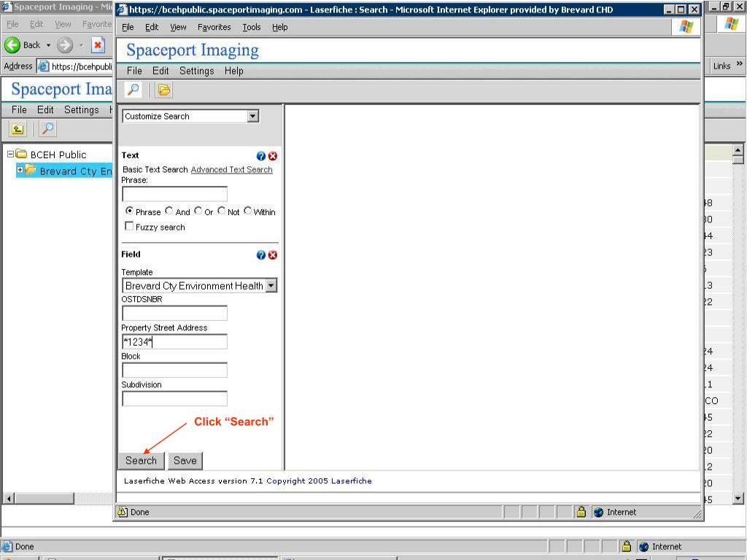Click the Save button
Viewport: 747px width, 560px height.
click(x=185, y=461)
